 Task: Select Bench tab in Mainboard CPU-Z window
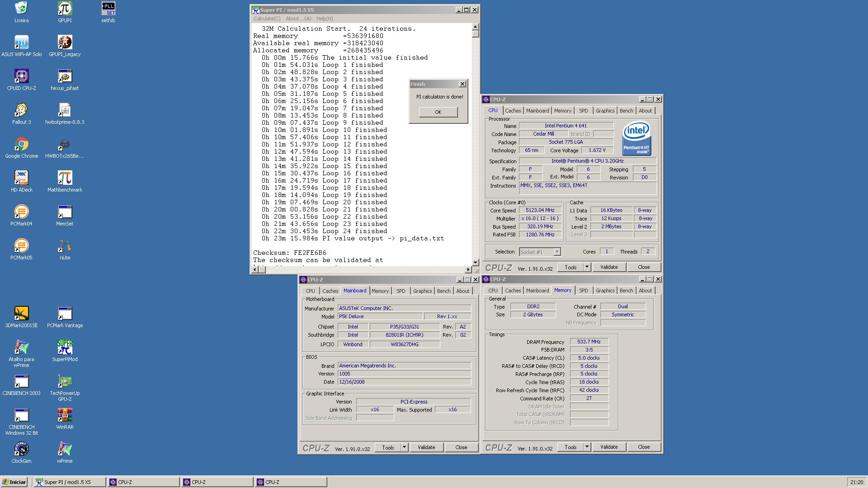pos(443,291)
